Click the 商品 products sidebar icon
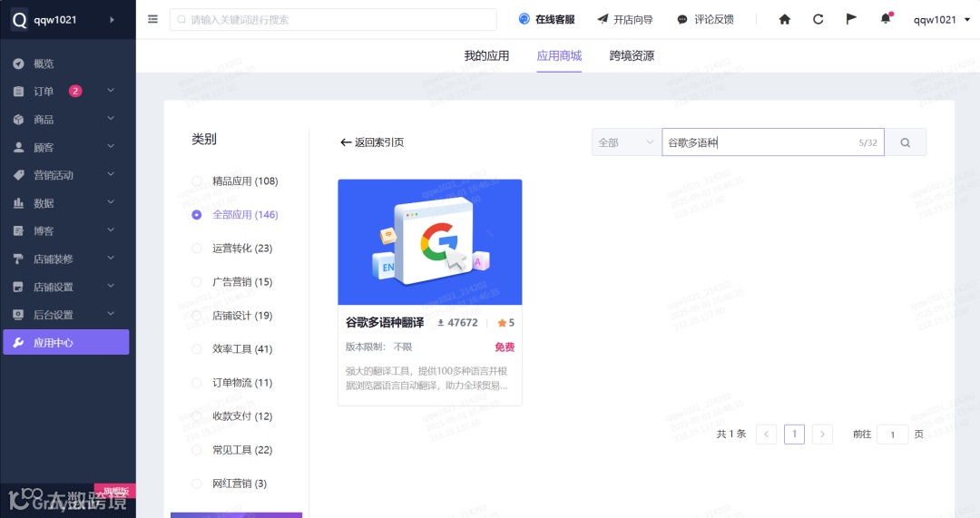The width and height of the screenshot is (980, 518). point(19,120)
